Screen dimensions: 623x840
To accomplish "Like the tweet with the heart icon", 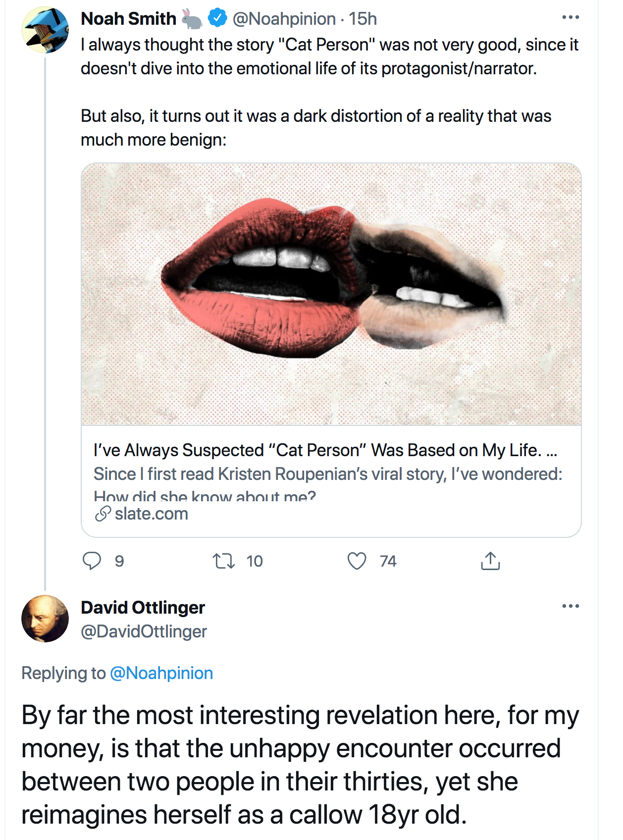I will 357,561.
